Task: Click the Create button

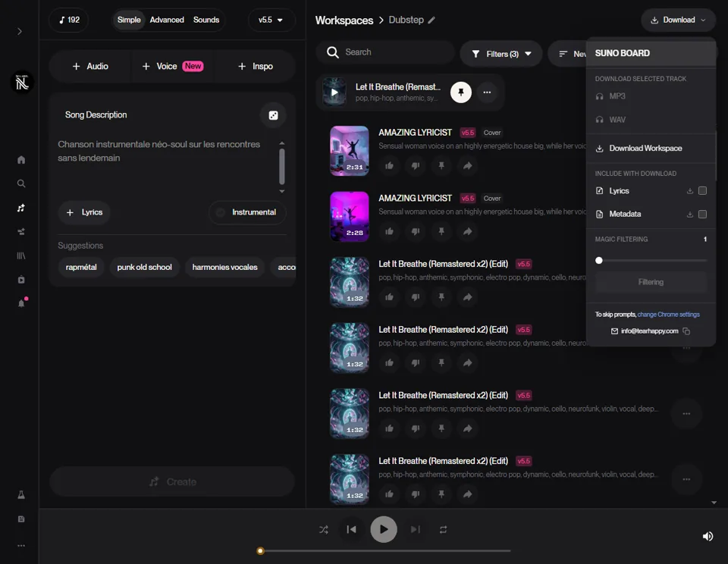Action: [172, 482]
